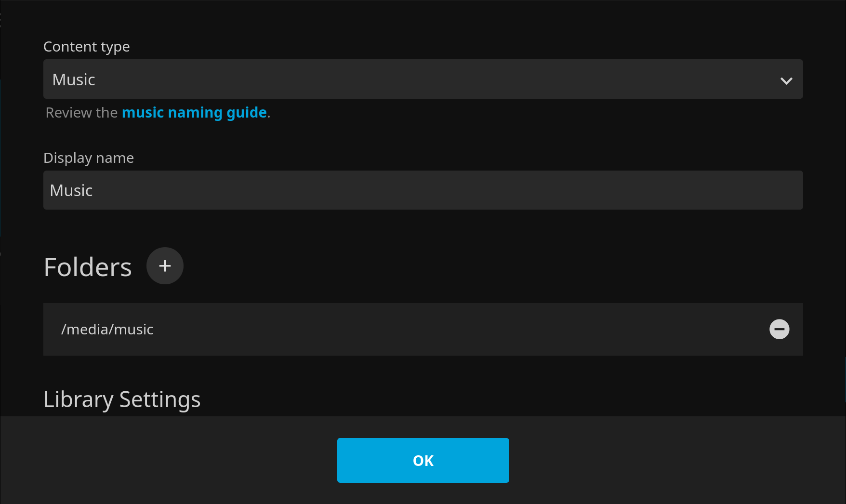Click the word Music inside Display name
This screenshot has height=504, width=846.
pos(71,191)
